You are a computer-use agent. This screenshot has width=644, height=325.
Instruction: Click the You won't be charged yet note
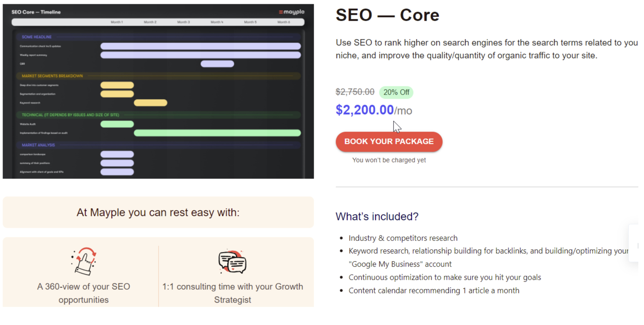point(389,160)
